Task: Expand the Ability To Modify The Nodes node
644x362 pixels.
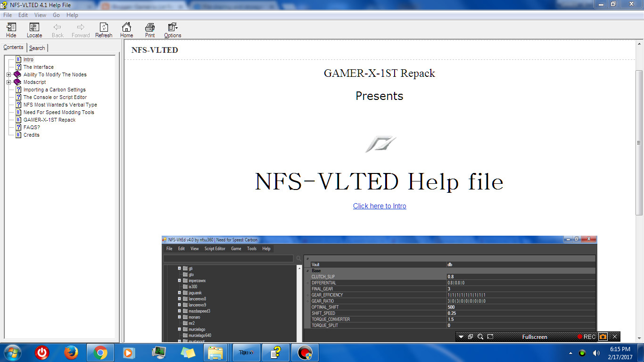Action: 8,74
